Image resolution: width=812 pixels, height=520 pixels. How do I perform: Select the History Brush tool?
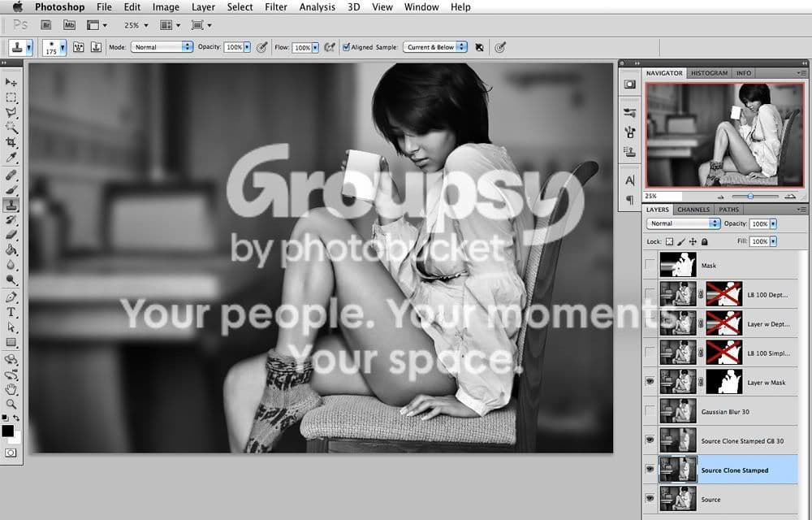(x=11, y=219)
